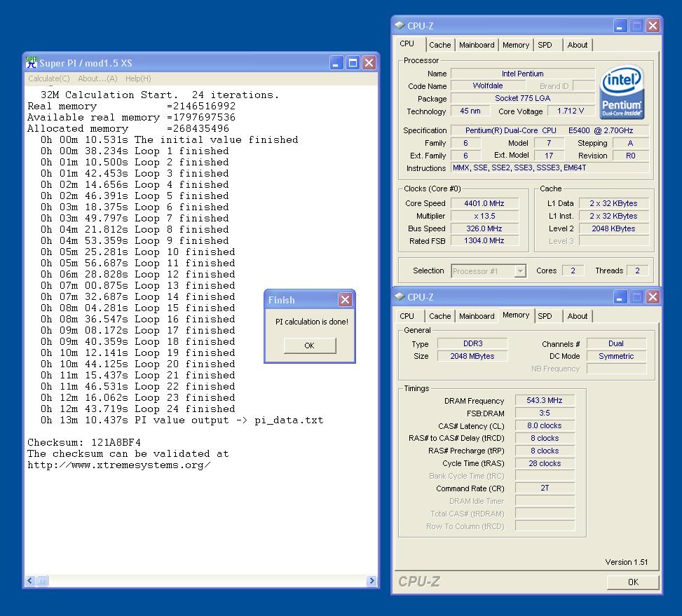Minimize the Super PI window

pos(336,63)
